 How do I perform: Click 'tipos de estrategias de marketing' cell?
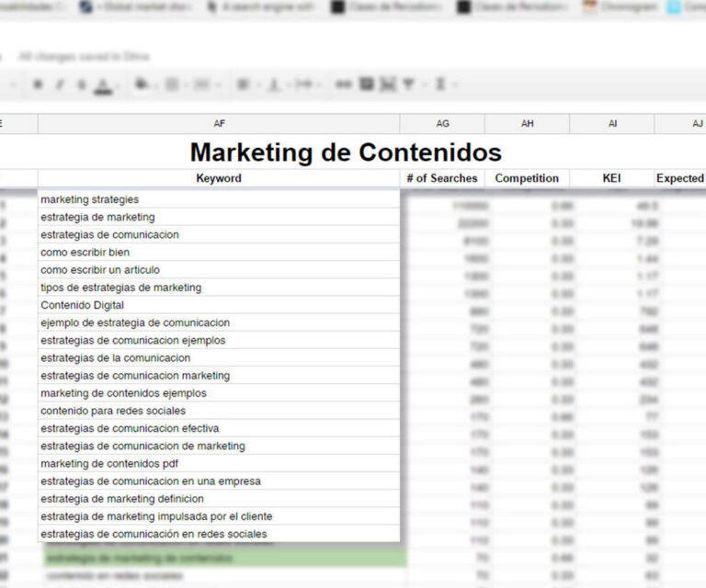(x=219, y=287)
